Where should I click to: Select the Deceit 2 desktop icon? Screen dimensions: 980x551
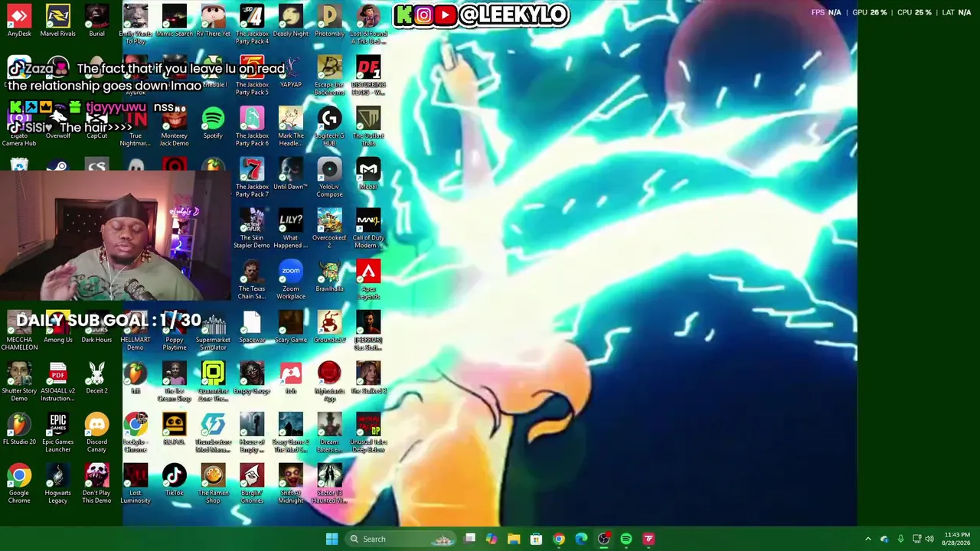point(96,379)
